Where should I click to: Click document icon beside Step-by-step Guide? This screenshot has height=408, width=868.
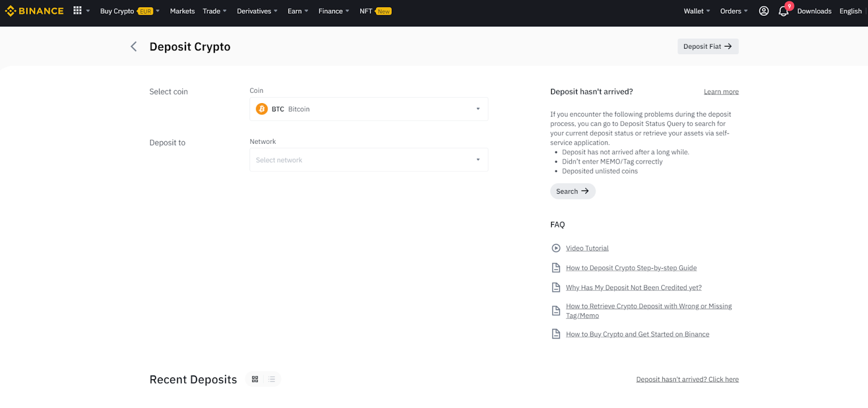[556, 267]
